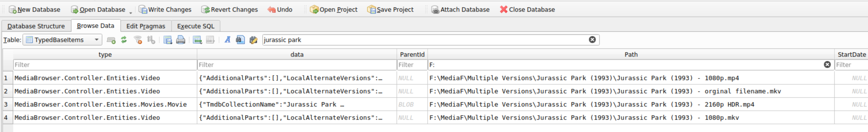
Task: Click the find and replace icon
Action: coord(253,40)
